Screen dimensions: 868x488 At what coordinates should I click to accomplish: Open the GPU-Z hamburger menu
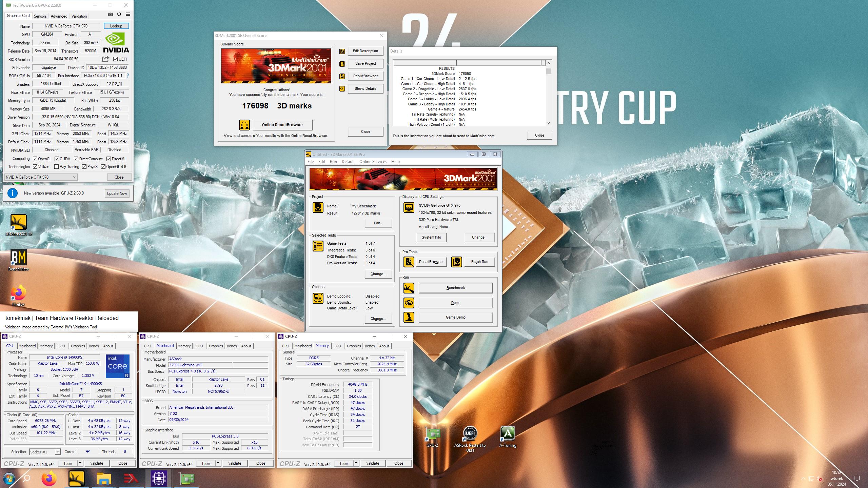[x=128, y=14]
